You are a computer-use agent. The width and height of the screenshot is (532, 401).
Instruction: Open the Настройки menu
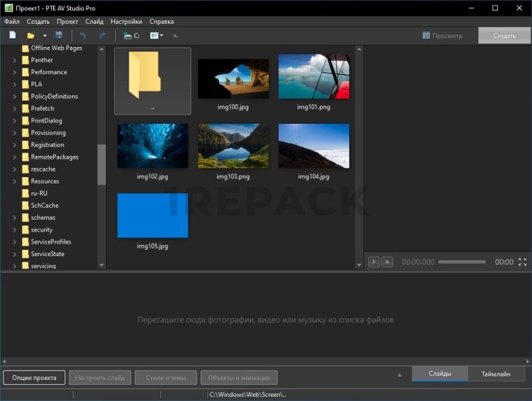[127, 22]
